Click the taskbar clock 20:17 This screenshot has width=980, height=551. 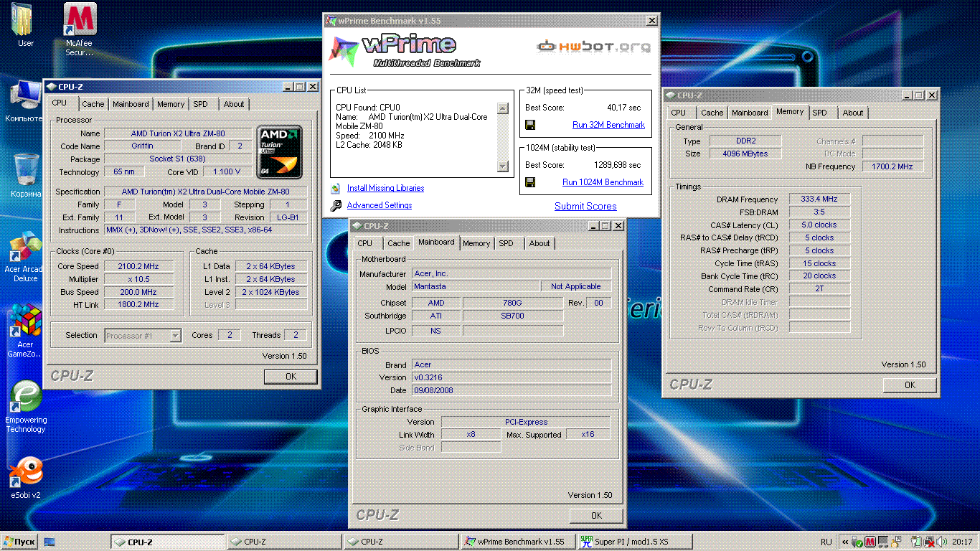[962, 542]
